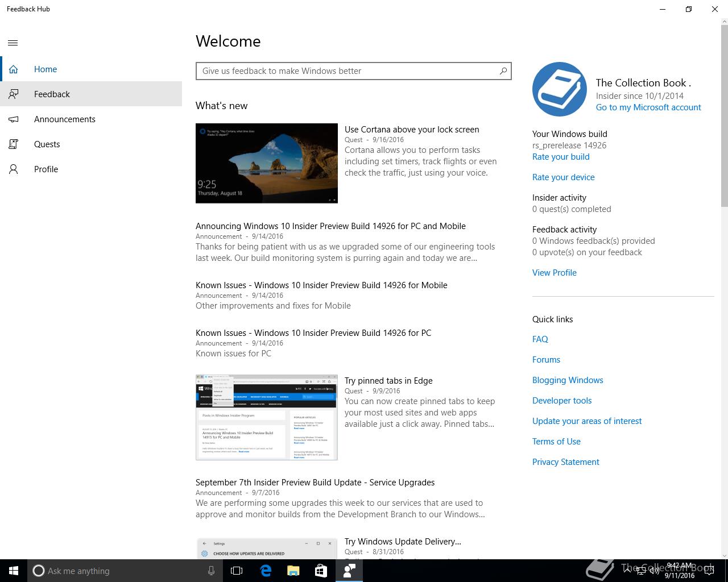Open 'Try Windows Update Delivery...' quest

(403, 542)
